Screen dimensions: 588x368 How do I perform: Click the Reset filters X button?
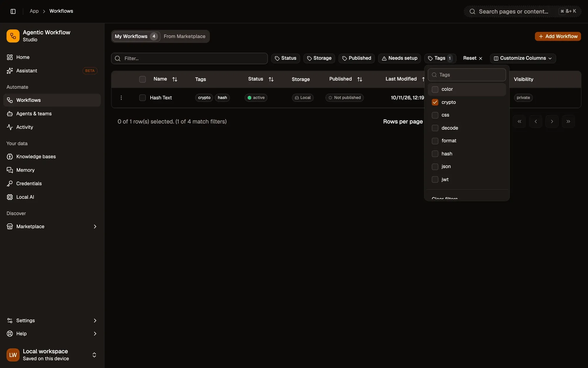[x=472, y=58]
